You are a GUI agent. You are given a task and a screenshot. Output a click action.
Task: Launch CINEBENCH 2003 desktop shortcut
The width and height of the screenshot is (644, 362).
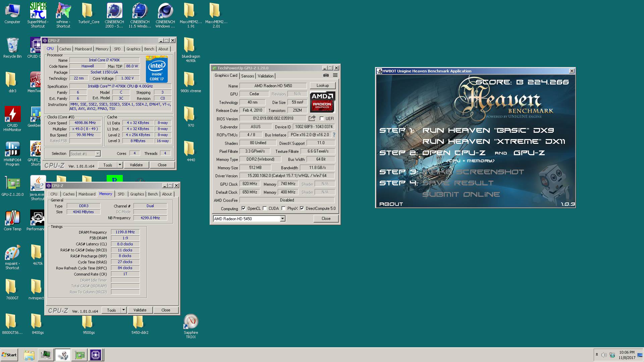pyautogui.click(x=114, y=15)
